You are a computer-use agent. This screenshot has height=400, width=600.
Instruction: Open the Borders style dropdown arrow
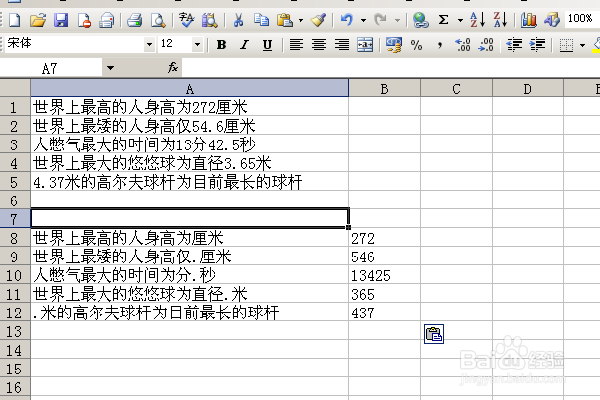coord(582,45)
